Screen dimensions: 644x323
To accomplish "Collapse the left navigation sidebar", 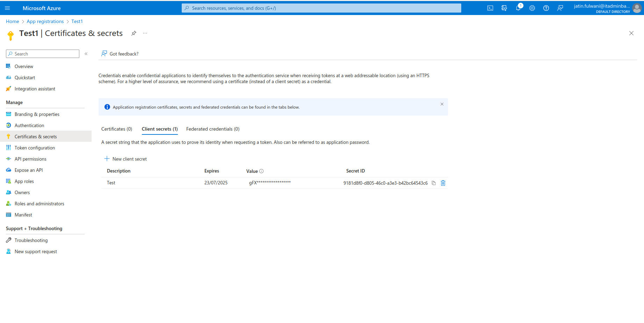I will pyautogui.click(x=86, y=54).
